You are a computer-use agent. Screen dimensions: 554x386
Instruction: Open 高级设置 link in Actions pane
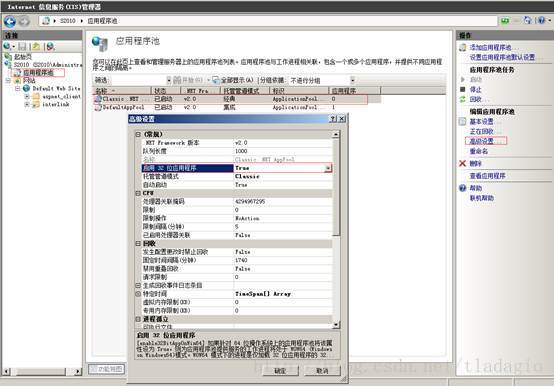pyautogui.click(x=482, y=141)
